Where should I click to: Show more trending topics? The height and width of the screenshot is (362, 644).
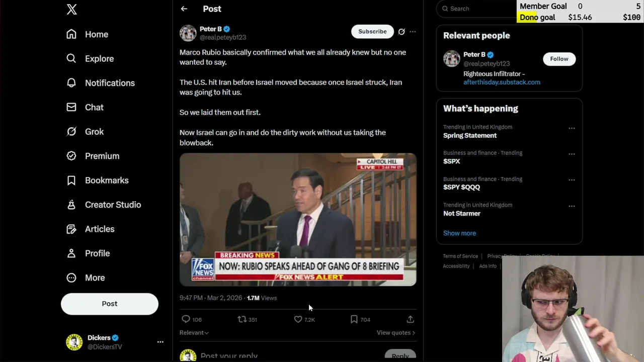pyautogui.click(x=459, y=233)
